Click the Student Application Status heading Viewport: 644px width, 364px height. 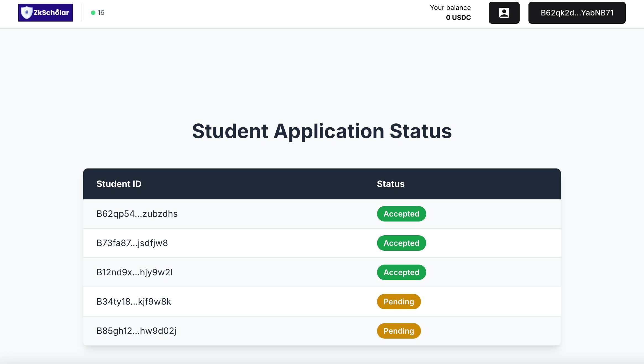[322, 131]
